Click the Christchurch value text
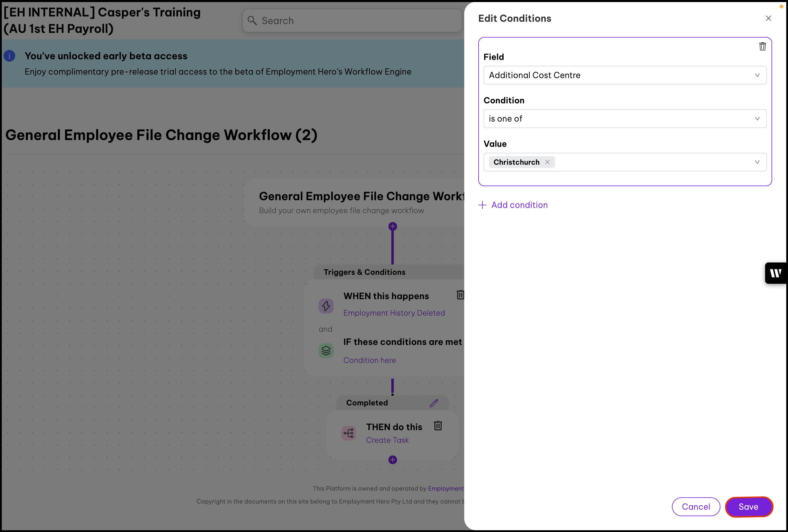Image resolution: width=788 pixels, height=532 pixels. [517, 162]
